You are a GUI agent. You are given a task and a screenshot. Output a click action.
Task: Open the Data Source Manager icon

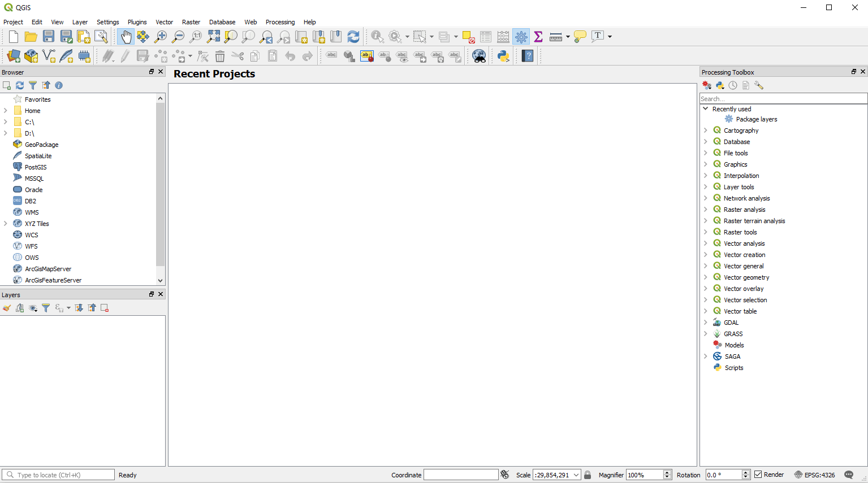pyautogui.click(x=13, y=56)
